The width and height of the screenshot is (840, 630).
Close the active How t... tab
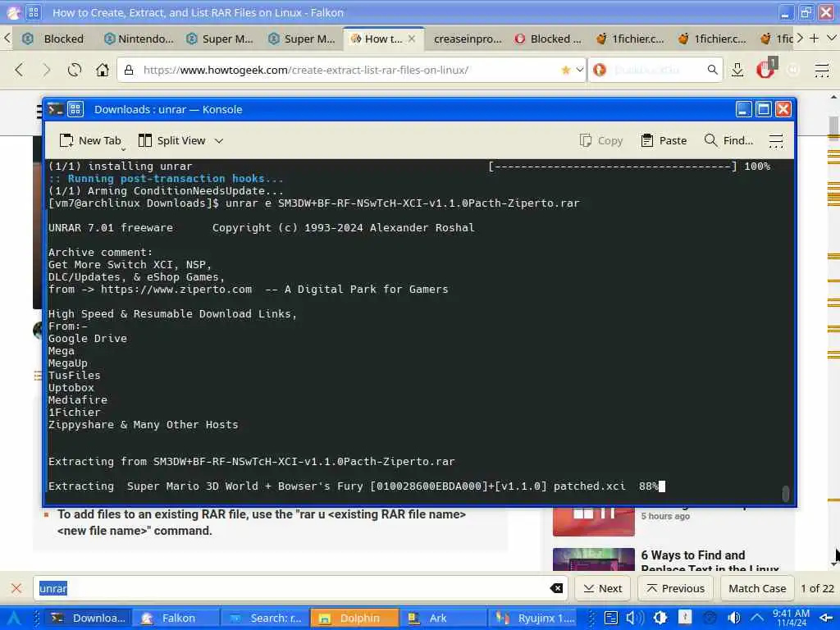pos(412,39)
